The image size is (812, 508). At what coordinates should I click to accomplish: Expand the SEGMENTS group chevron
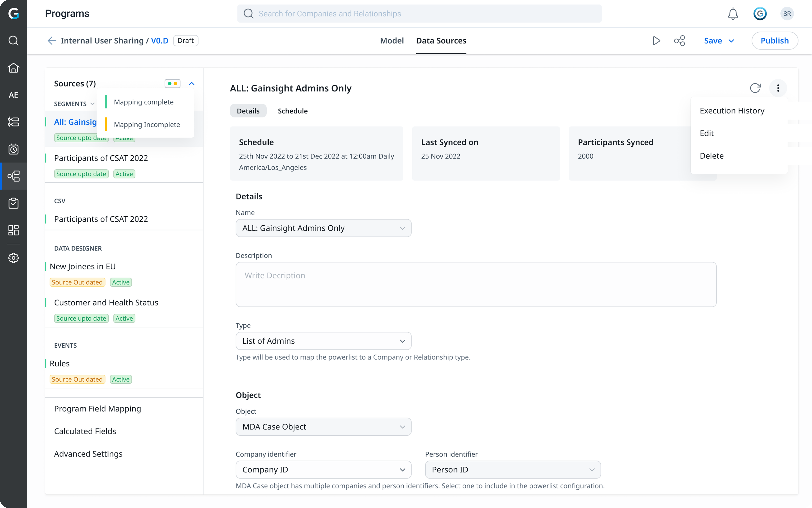coord(92,104)
